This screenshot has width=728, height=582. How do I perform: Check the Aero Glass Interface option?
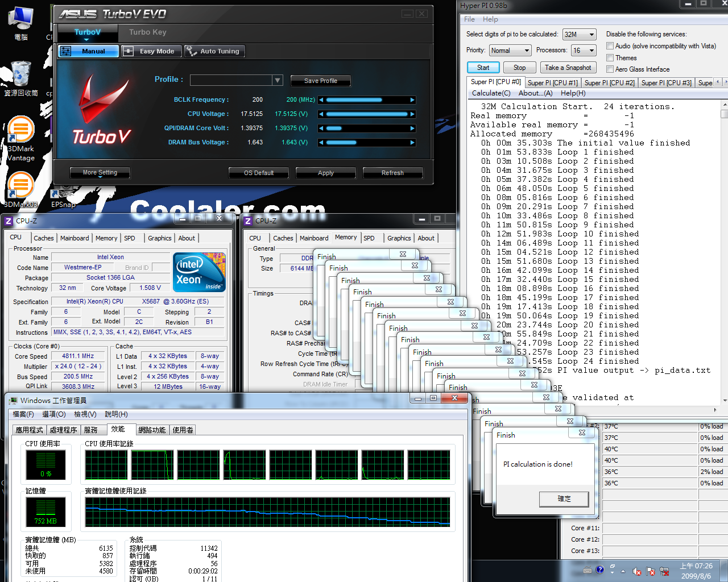(610, 69)
